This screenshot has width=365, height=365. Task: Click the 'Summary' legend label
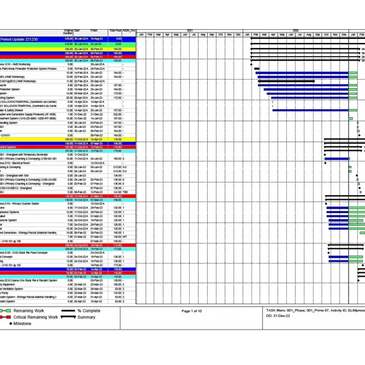click(86, 317)
